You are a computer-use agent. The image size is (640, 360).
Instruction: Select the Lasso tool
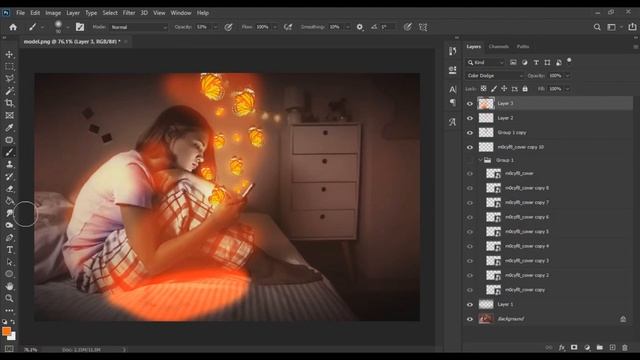9,79
